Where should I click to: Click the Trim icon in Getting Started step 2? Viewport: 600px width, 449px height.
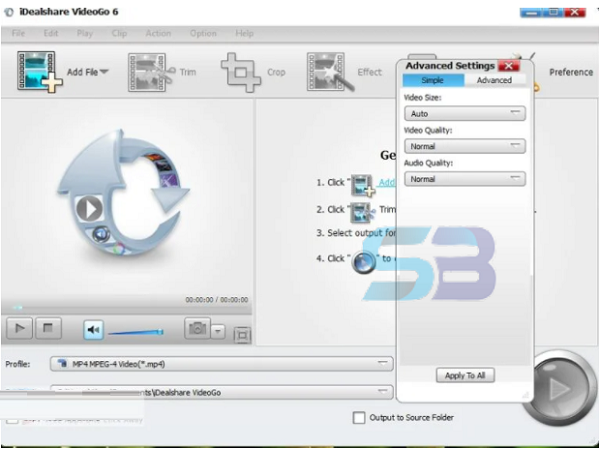(x=363, y=212)
